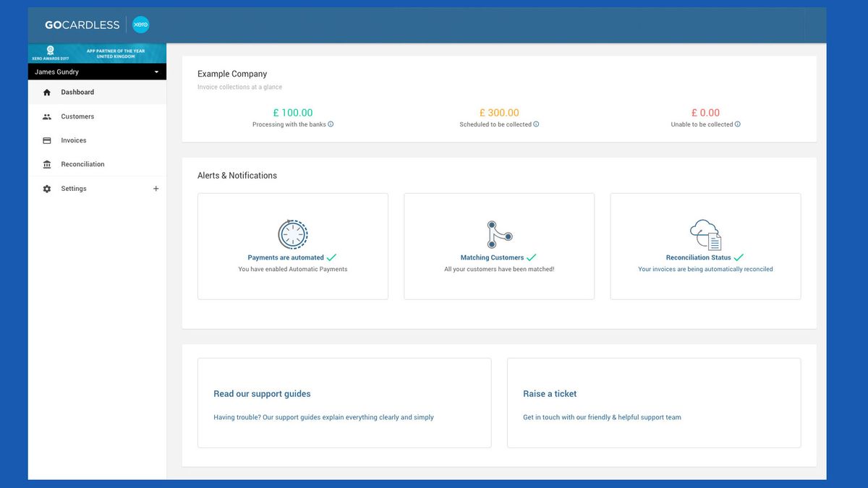Viewport: 868px width, 488px height.
Task: Click Raise a ticket link
Action: point(550,394)
